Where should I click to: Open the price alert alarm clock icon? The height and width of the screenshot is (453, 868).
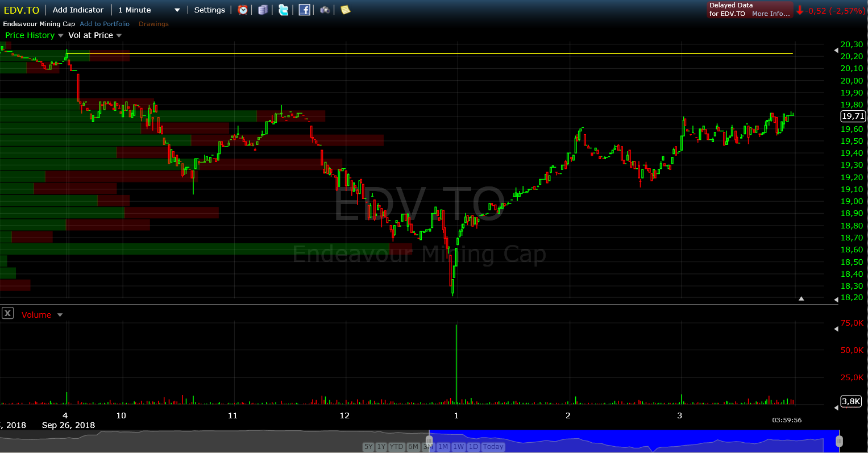tap(243, 10)
